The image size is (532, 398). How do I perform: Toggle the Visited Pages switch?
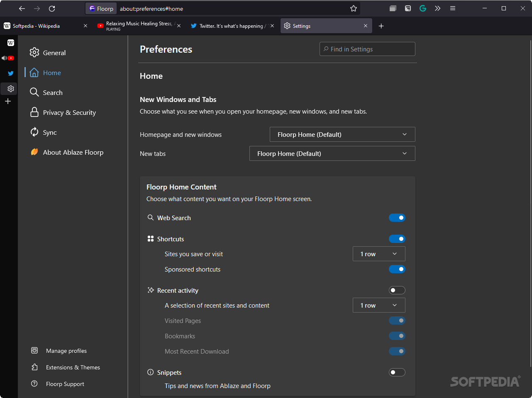click(397, 320)
